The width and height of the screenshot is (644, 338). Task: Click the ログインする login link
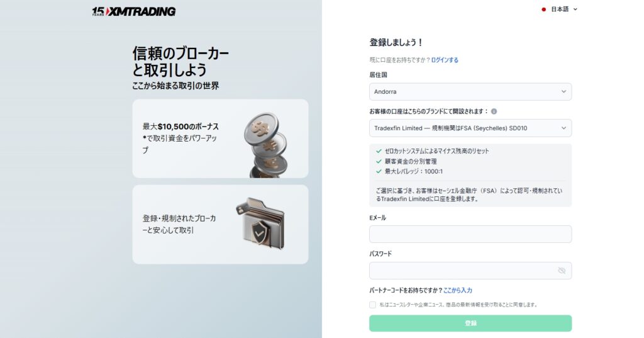click(445, 60)
